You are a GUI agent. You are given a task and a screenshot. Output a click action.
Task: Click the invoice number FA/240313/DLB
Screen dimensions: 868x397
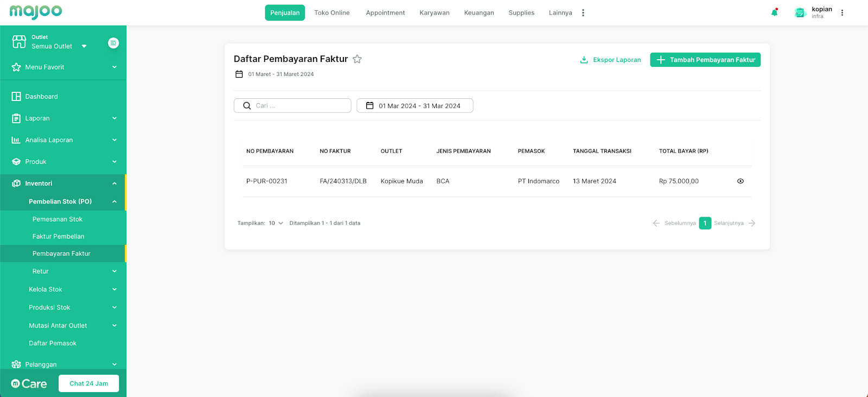click(x=343, y=181)
